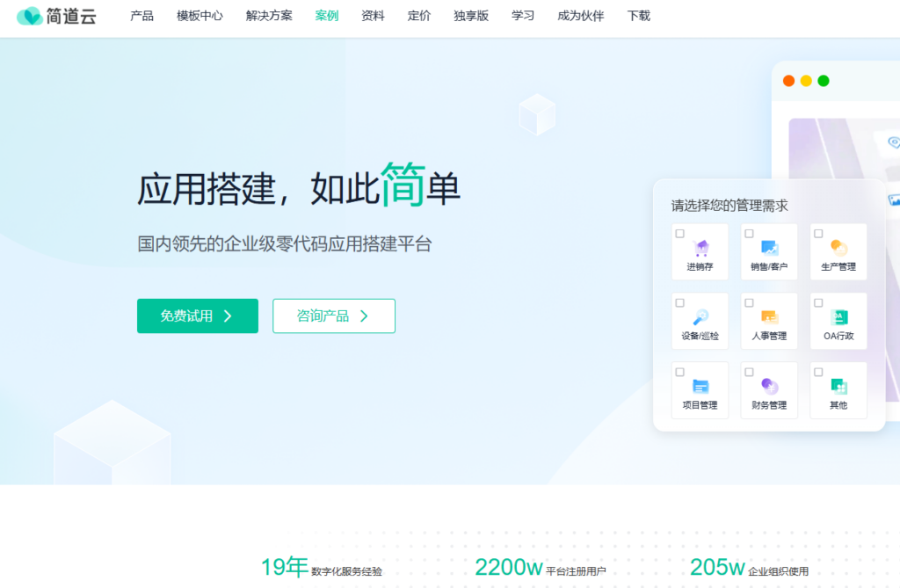Screen dimensions: 900x588
Task: Click the yellow dot in mockup window
Action: pyautogui.click(x=806, y=81)
